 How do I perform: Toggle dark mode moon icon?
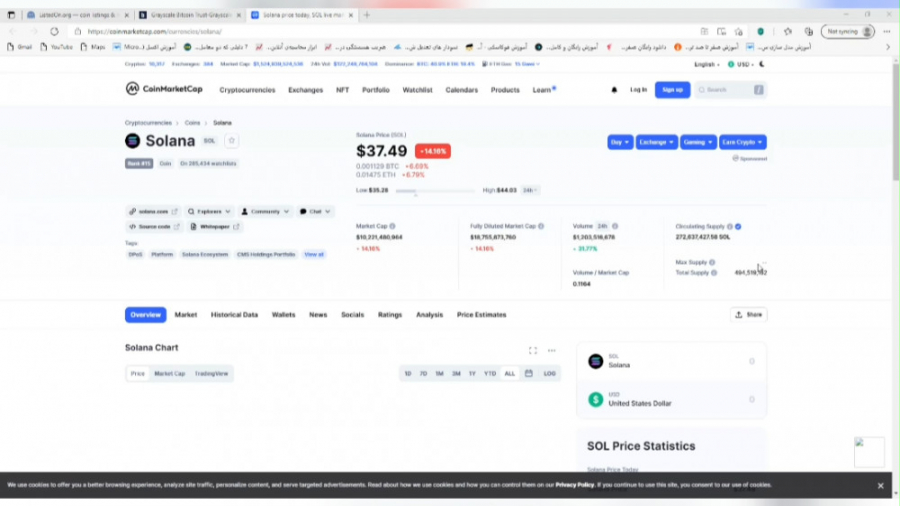[x=762, y=64]
